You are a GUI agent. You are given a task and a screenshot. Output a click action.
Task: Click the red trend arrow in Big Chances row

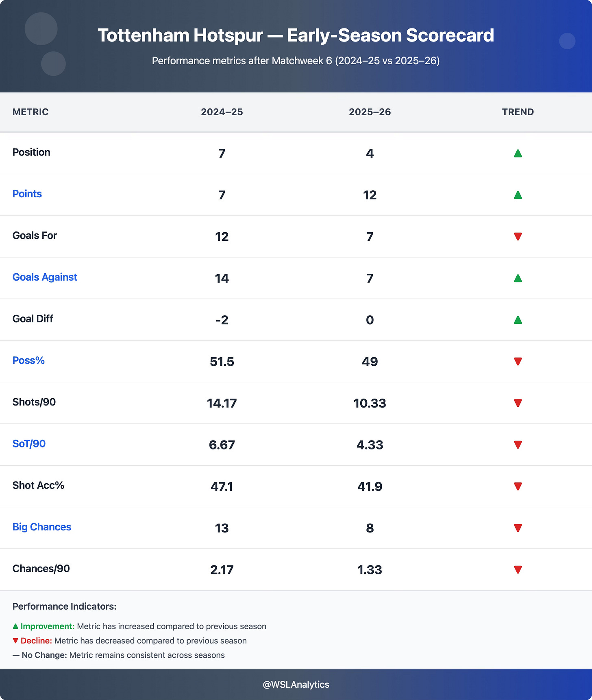click(x=518, y=528)
